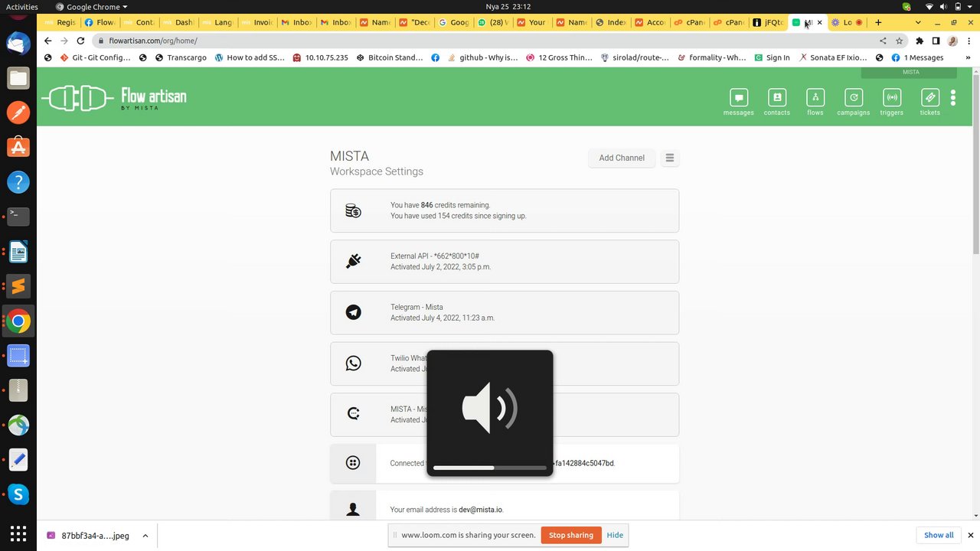Switch to the Loom browser tab

click(x=848, y=22)
